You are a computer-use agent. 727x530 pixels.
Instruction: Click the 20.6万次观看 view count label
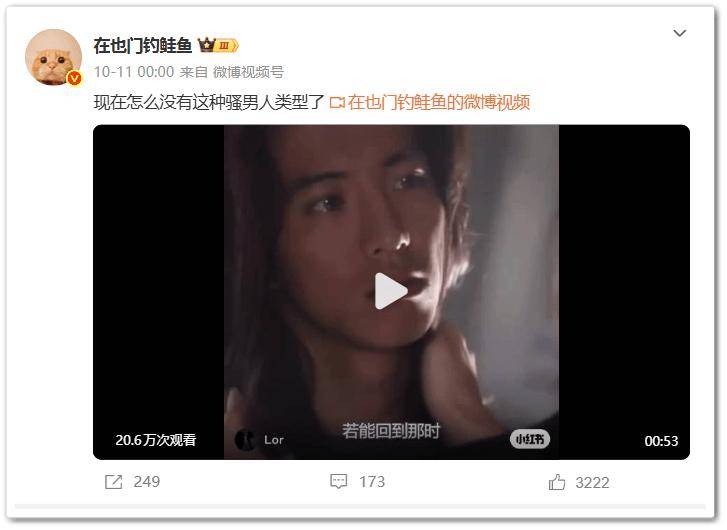[x=155, y=440]
